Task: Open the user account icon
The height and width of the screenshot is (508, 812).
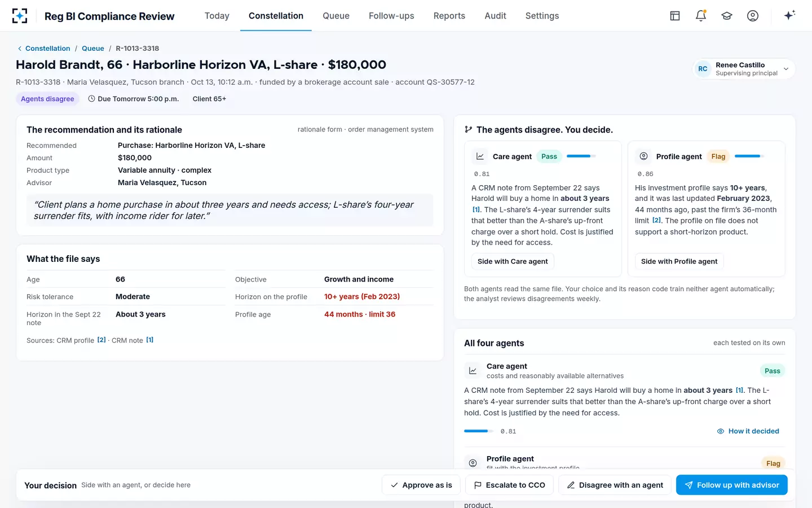Action: pyautogui.click(x=753, y=16)
